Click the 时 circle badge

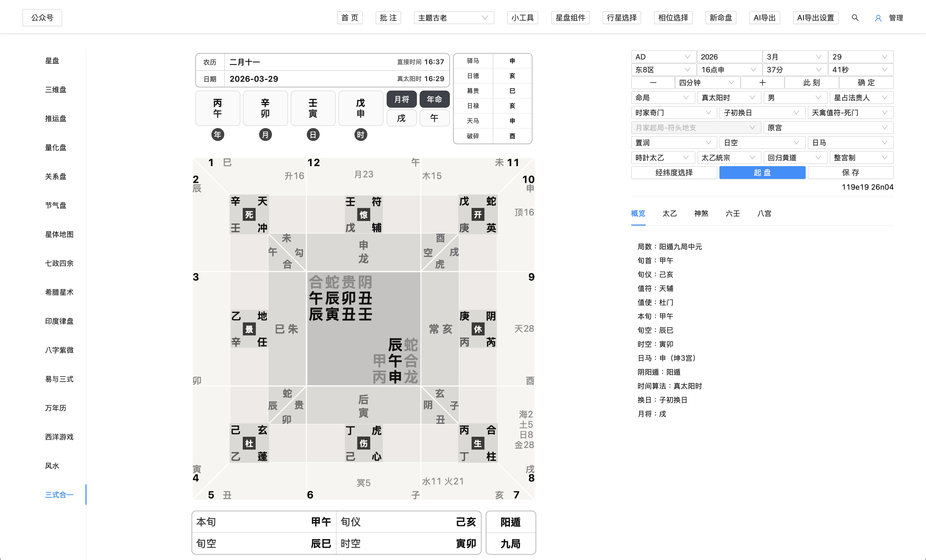pos(361,135)
